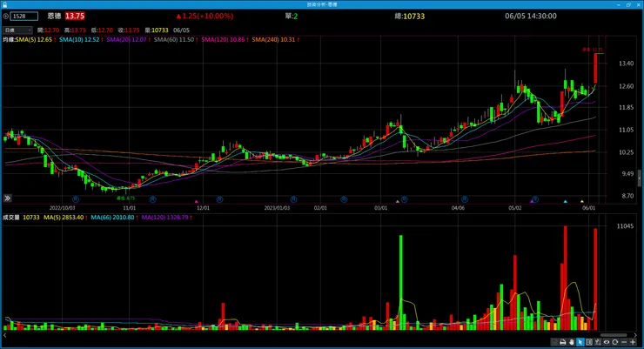Image resolution: width=644 pixels, height=349 pixels.
Task: Click the SMA(60) 11.50 indicator label
Action: pos(174,40)
